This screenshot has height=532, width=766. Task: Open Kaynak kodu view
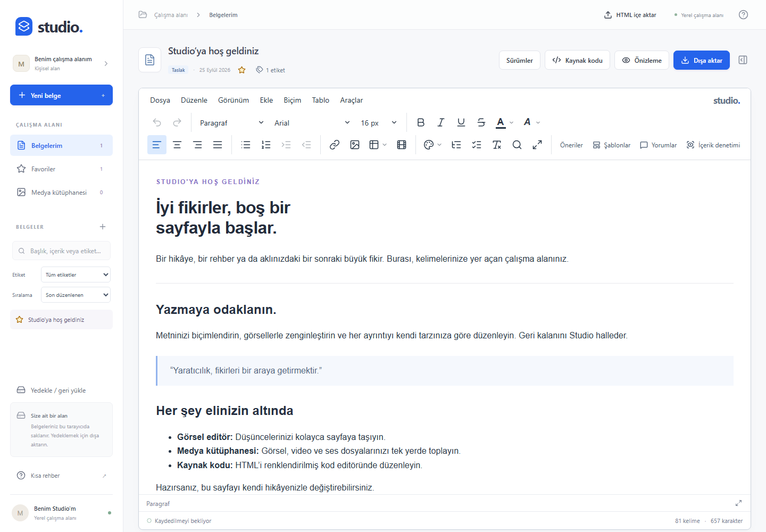577,60
